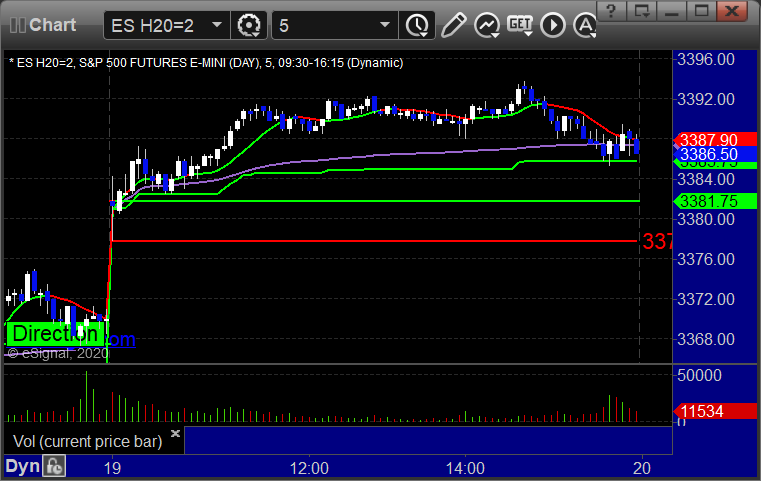Click the Vol (current price bar) label
The width and height of the screenshot is (761, 481).
point(87,441)
